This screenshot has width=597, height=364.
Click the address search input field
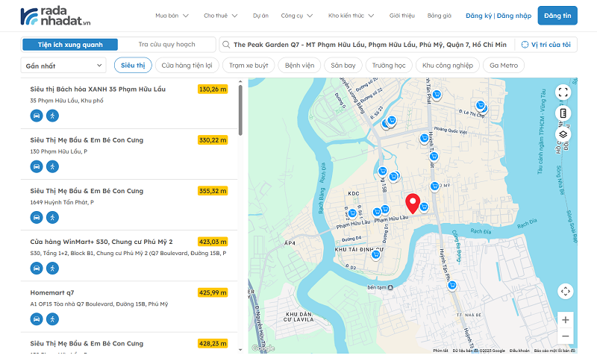click(x=369, y=45)
